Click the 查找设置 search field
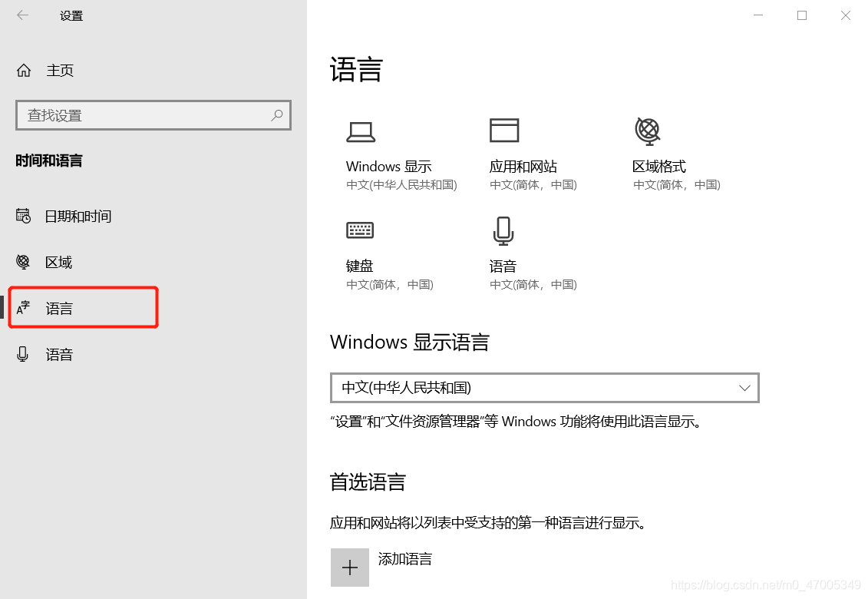The image size is (868, 599). click(x=153, y=115)
